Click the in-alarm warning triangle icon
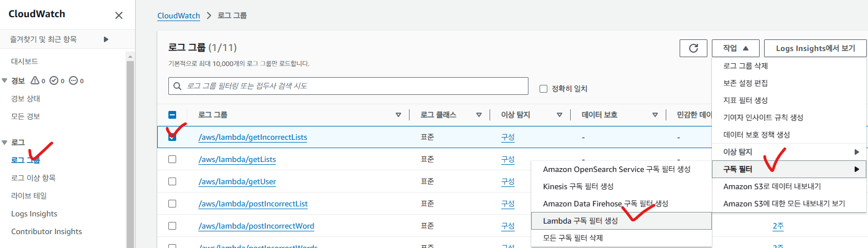This screenshot has width=868, height=248. [x=35, y=80]
